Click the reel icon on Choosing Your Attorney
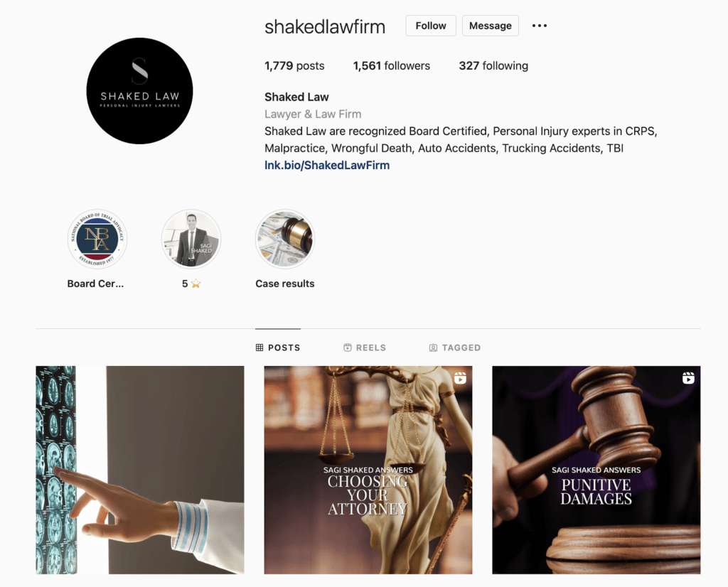 point(460,378)
